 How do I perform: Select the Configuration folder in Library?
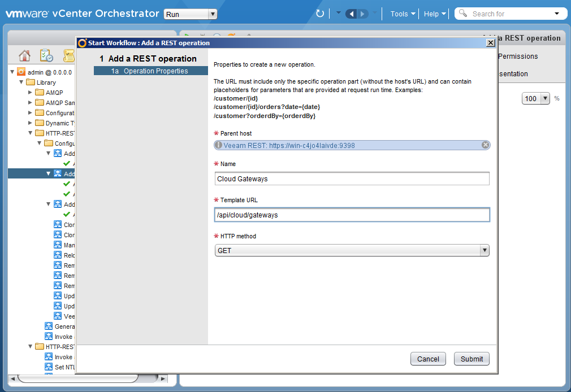click(55, 113)
